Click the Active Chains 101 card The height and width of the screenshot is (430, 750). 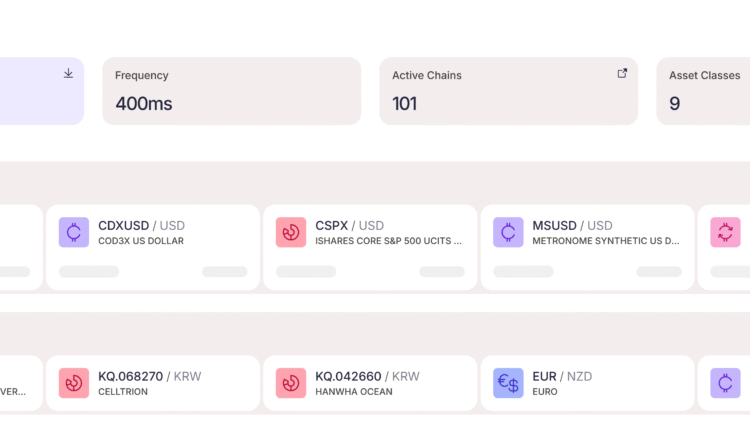coord(508,91)
